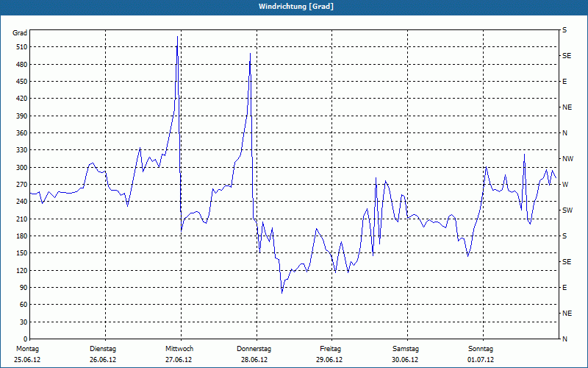The image size is (588, 368).
Task: Click the 90 degree axis value
Action: pyautogui.click(x=24, y=288)
